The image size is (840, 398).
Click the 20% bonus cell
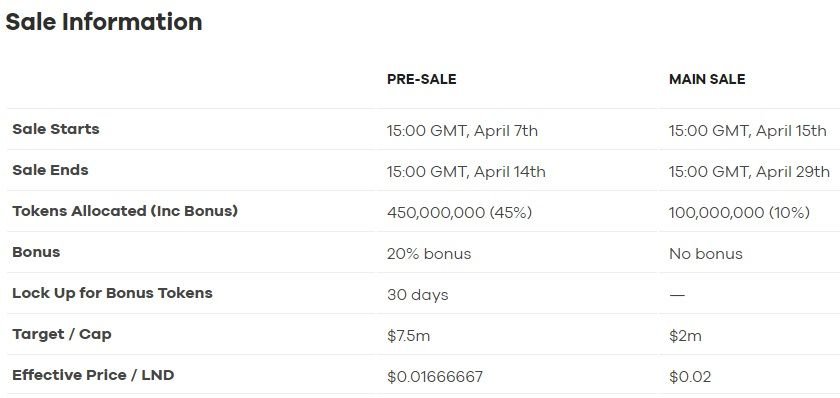429,254
